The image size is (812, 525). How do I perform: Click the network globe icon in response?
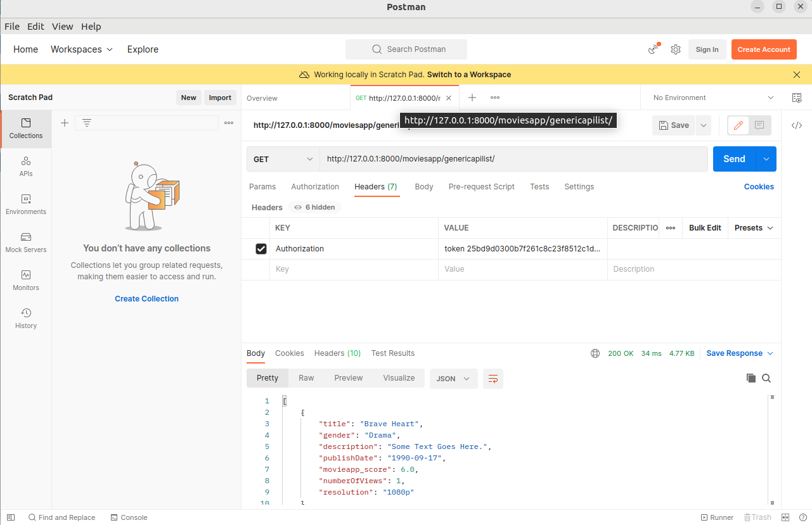point(595,353)
